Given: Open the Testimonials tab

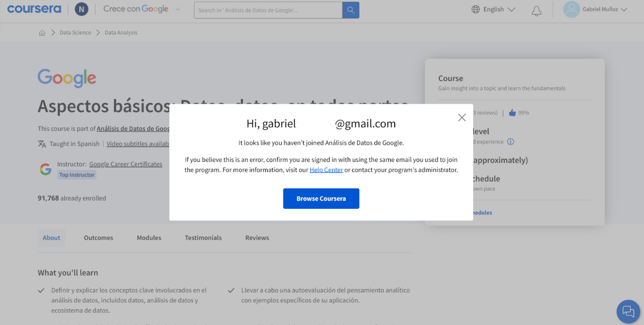Looking at the screenshot, I should (203, 238).
